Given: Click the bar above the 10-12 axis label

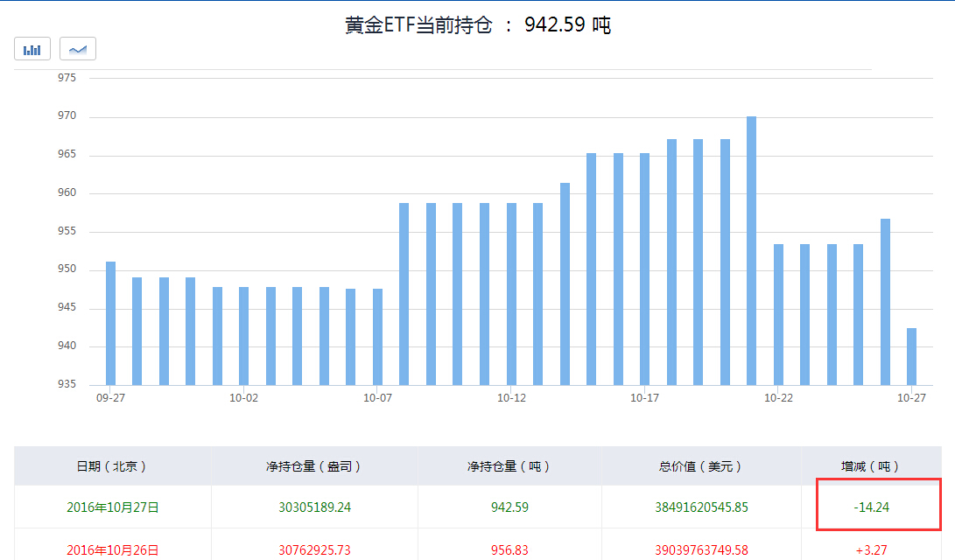Looking at the screenshot, I should pos(511,294).
